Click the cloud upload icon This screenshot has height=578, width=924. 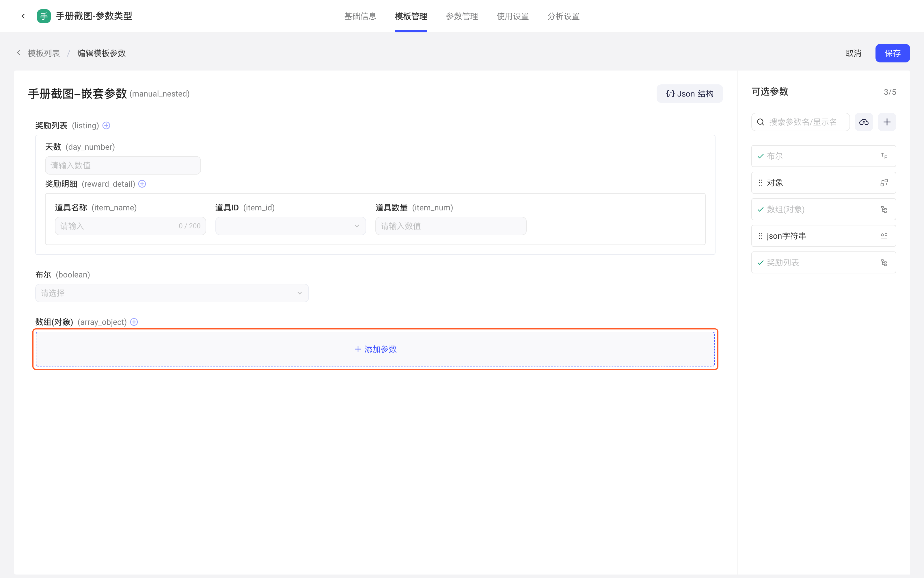tap(864, 122)
